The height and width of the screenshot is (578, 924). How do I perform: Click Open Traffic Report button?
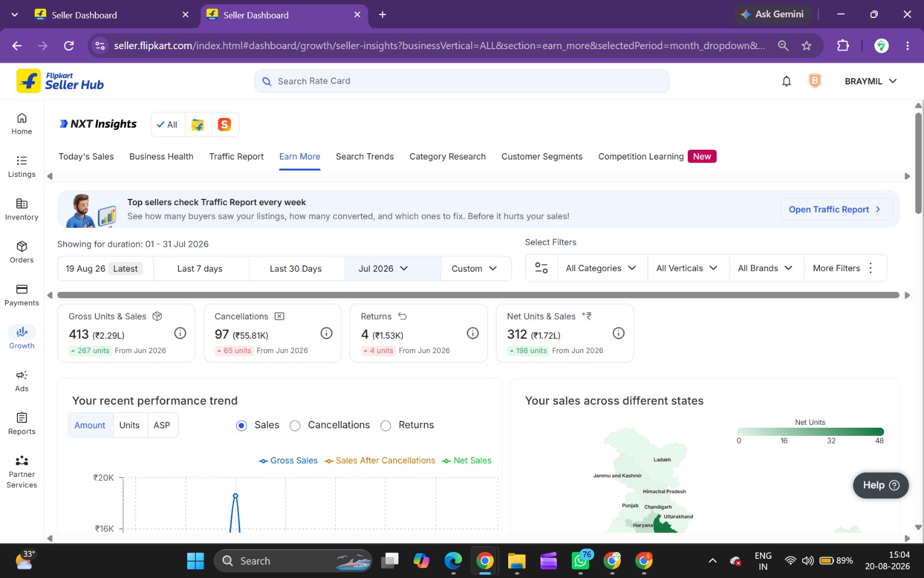[836, 209]
